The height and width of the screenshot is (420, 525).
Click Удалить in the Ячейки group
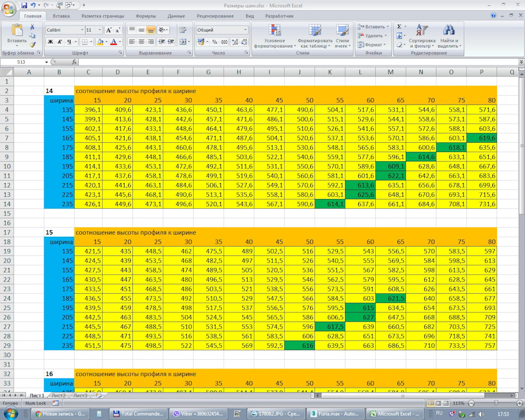(372, 36)
